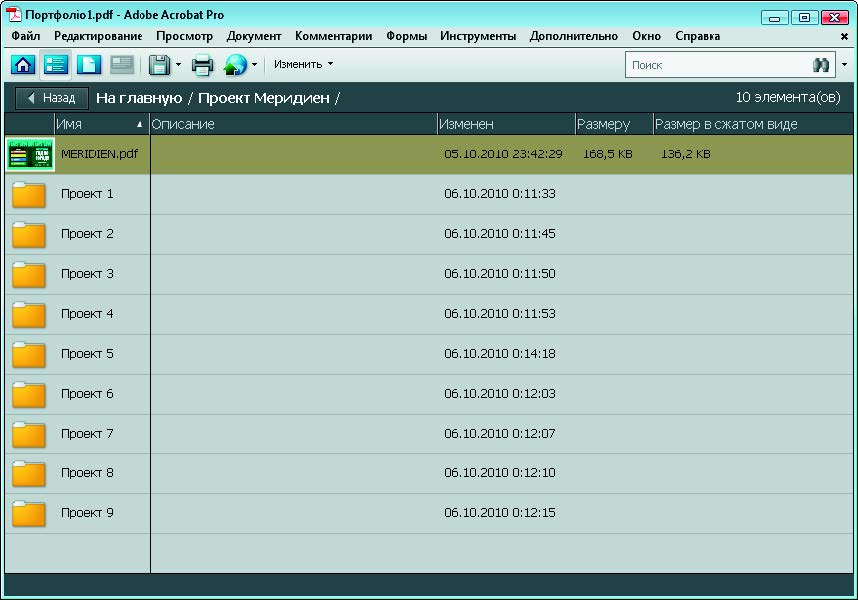This screenshot has height=600, width=858.
Task: Open the Проект 1 folder icon
Action: click(28, 194)
